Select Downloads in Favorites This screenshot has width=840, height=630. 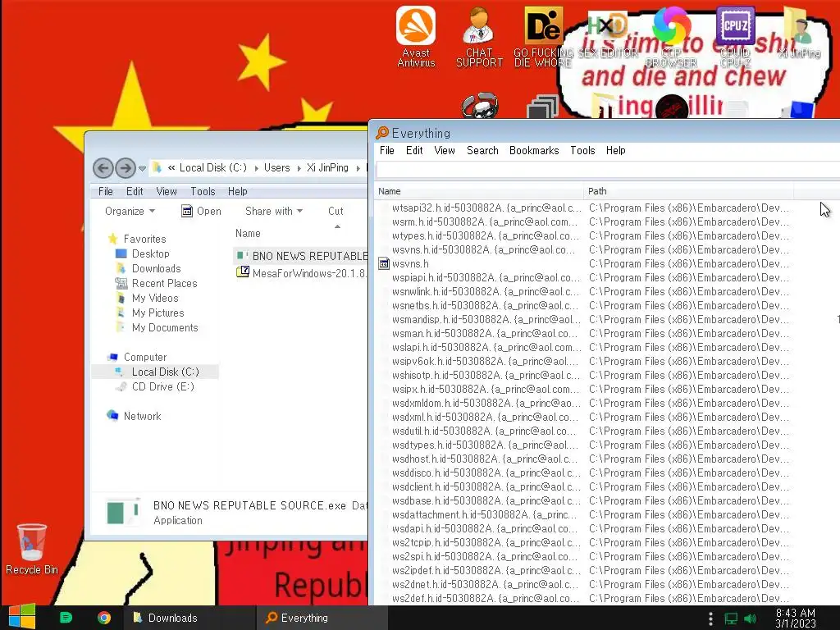(156, 268)
